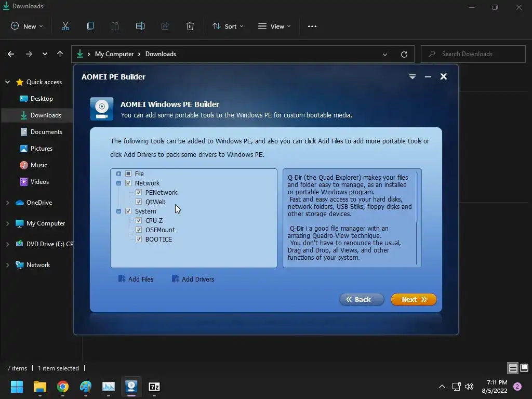Open the View menu

click(274, 26)
